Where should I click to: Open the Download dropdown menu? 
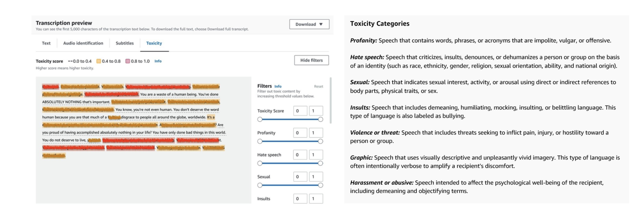tap(309, 24)
